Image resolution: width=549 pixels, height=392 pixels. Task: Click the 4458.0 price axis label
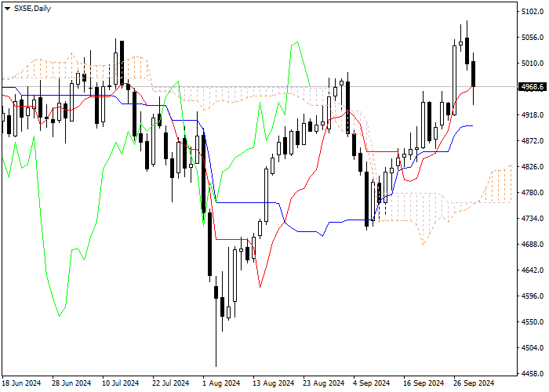tap(533, 374)
